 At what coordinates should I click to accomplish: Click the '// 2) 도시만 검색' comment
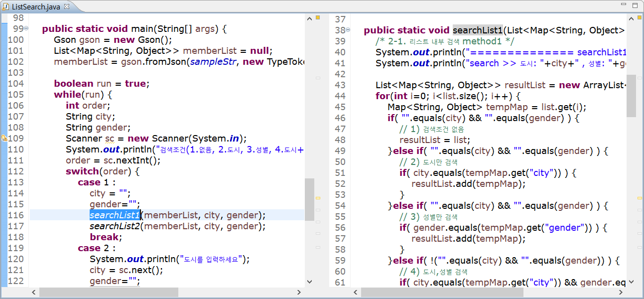click(428, 161)
